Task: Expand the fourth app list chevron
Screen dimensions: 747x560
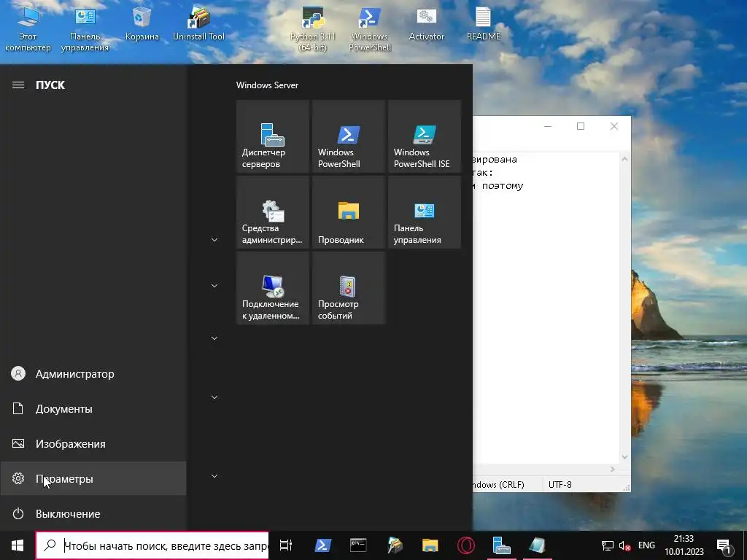Action: point(214,397)
